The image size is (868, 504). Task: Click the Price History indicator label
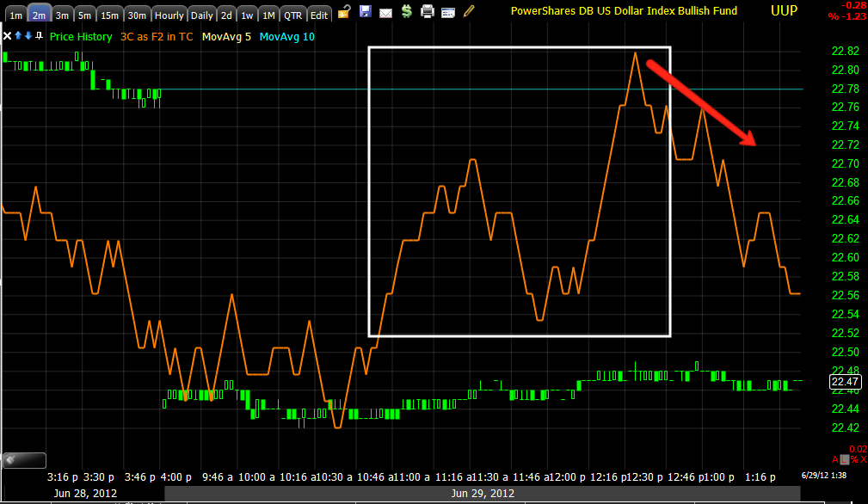click(81, 36)
